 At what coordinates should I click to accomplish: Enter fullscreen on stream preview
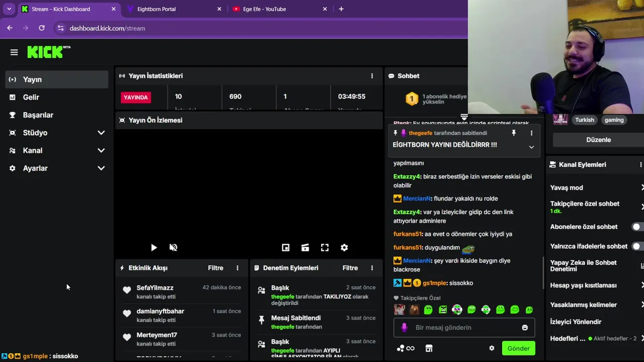325,247
